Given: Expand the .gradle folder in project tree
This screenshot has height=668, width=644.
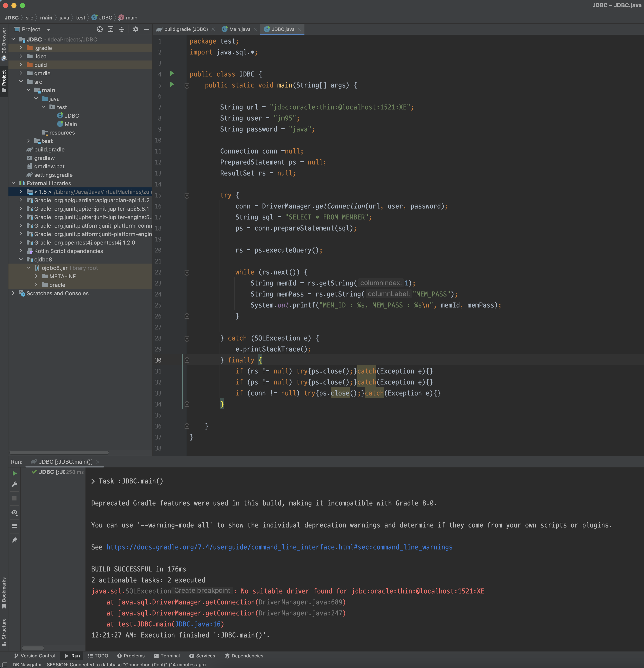Looking at the screenshot, I should tap(21, 48).
